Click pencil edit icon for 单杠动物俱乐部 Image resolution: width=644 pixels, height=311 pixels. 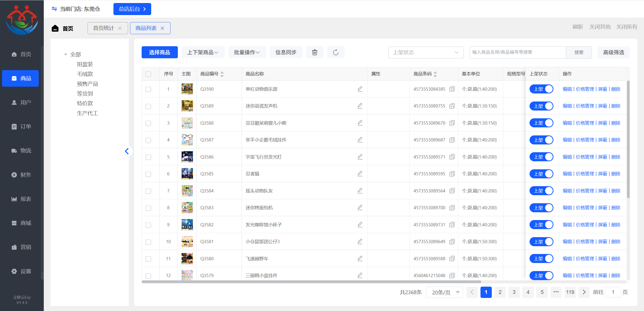tap(360, 89)
